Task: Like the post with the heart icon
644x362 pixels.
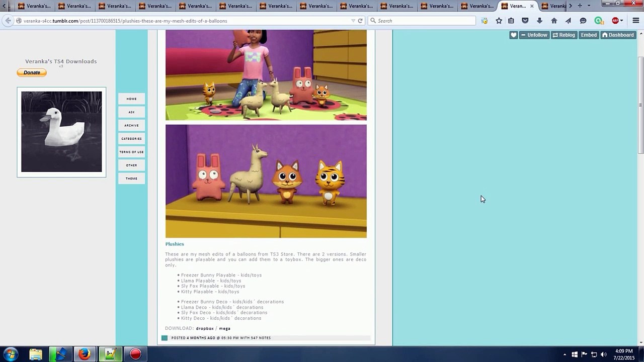Action: click(513, 35)
